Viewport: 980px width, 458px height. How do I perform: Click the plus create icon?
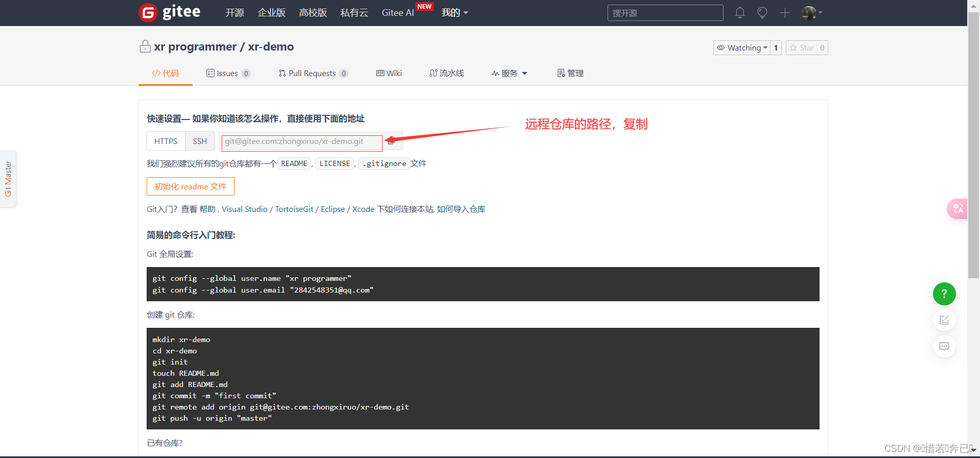[x=785, y=12]
